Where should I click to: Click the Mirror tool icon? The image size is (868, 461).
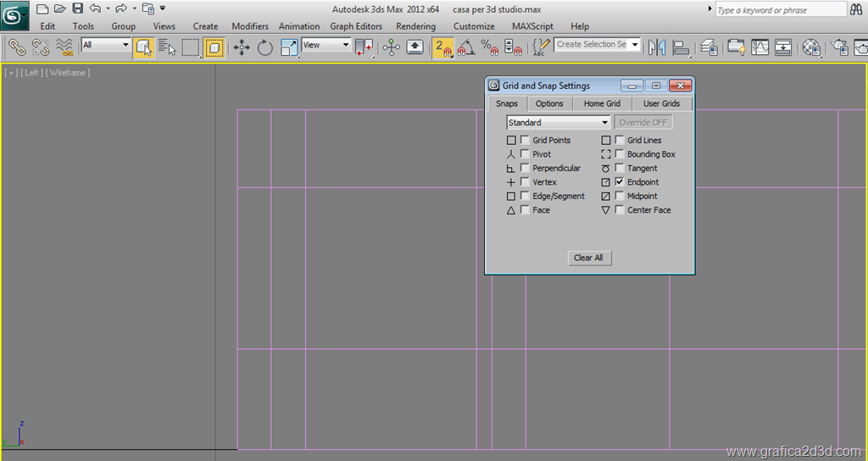pos(659,47)
